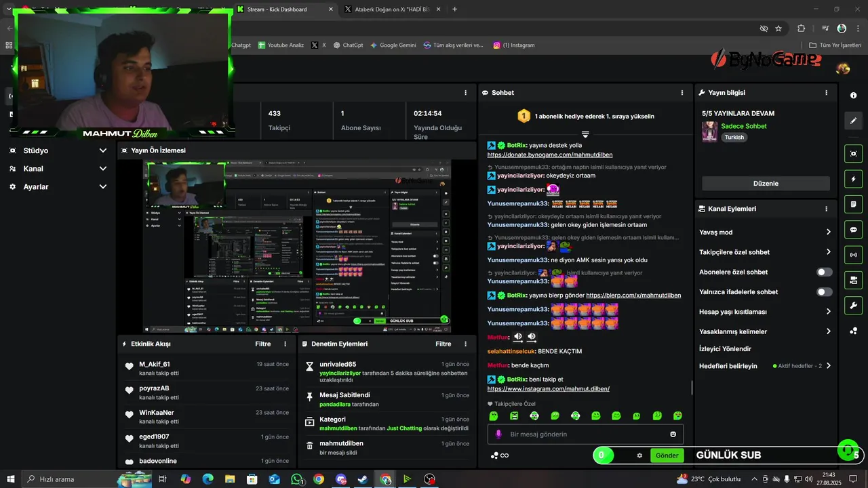Click the green Gönder send button

[x=667, y=455]
